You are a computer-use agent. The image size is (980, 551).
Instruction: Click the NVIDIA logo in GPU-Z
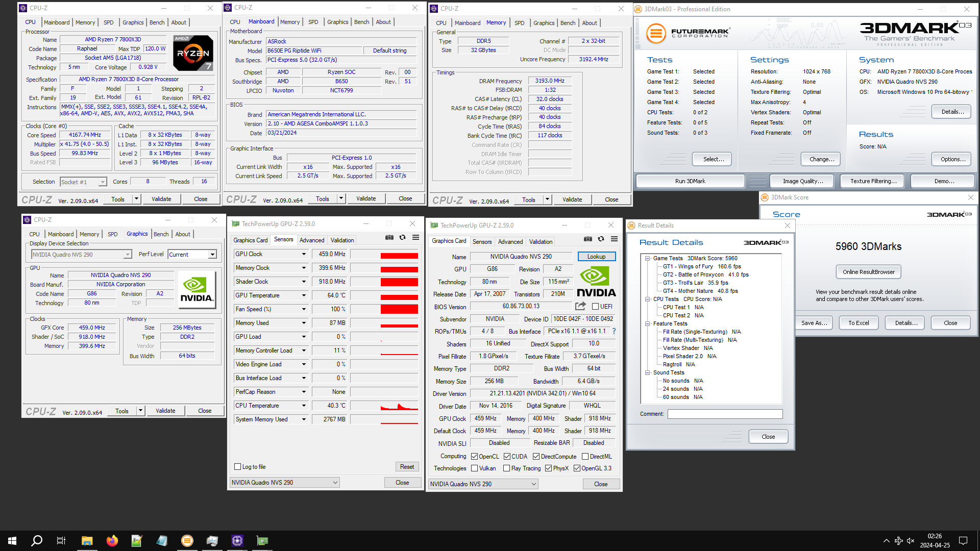pos(596,282)
